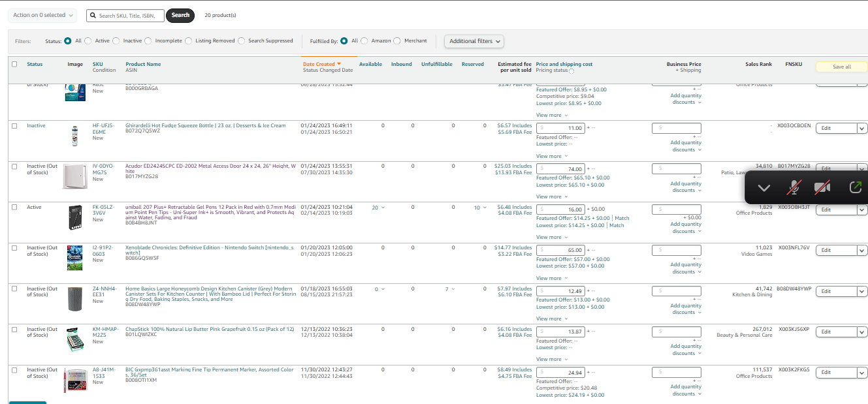Check the ChapStick Lip Butter row checkbox
The height and width of the screenshot is (404, 868).
(x=14, y=330)
